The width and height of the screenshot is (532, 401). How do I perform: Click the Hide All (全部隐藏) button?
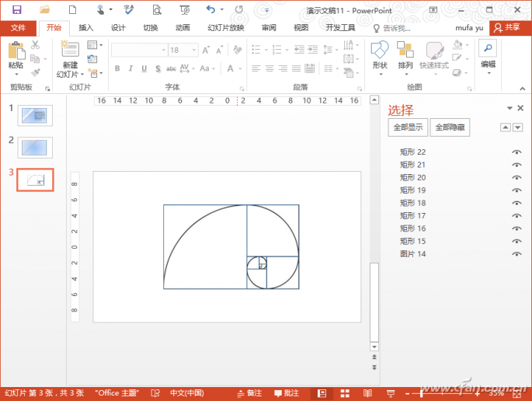pyautogui.click(x=450, y=127)
